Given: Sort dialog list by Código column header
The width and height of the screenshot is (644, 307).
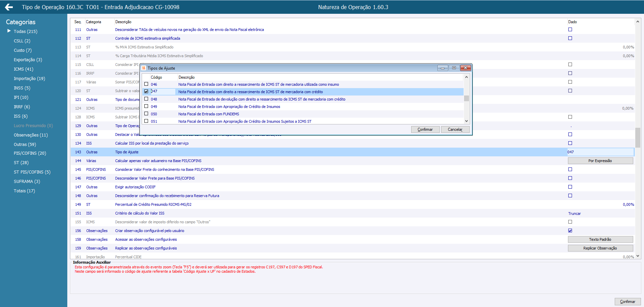Looking at the screenshot, I should point(156,77).
